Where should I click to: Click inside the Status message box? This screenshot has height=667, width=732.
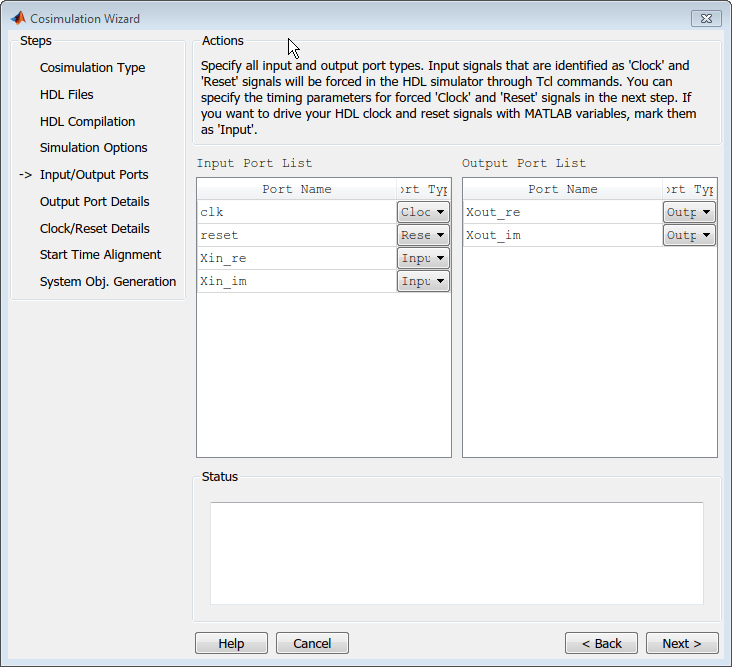tap(457, 553)
